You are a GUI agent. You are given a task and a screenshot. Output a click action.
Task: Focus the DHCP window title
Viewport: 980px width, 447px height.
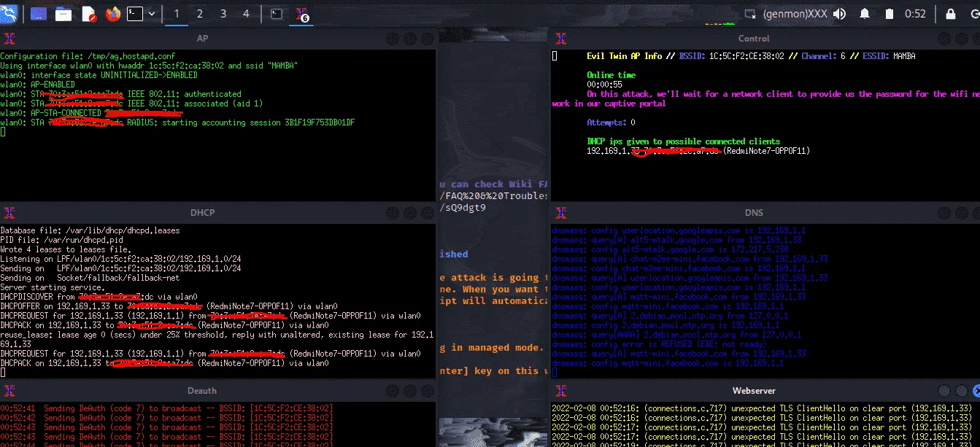[202, 213]
